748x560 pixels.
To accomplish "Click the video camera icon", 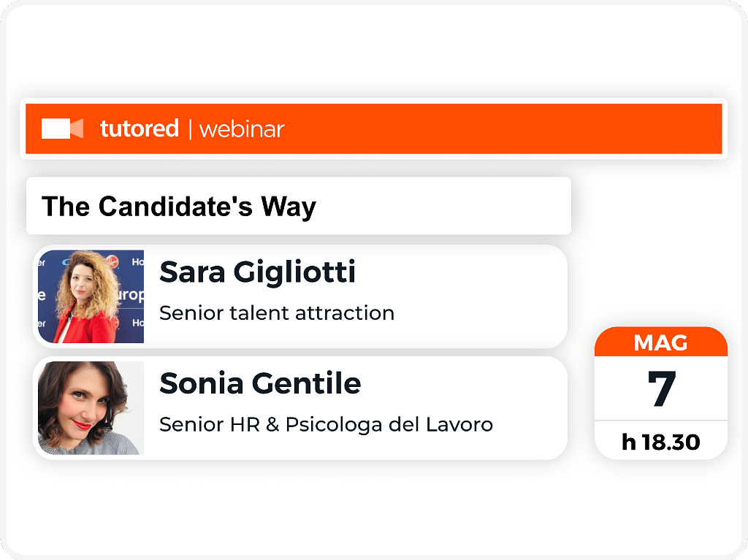I will 63,129.
